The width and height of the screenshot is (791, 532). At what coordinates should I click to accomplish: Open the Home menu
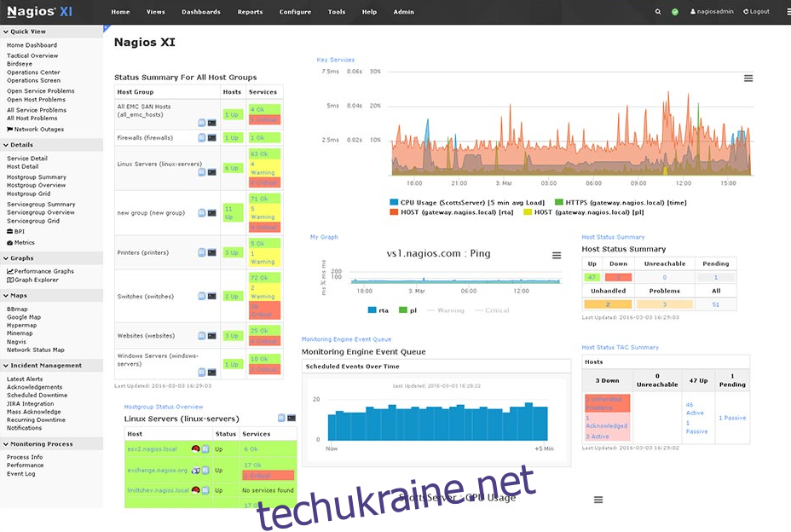coord(120,12)
